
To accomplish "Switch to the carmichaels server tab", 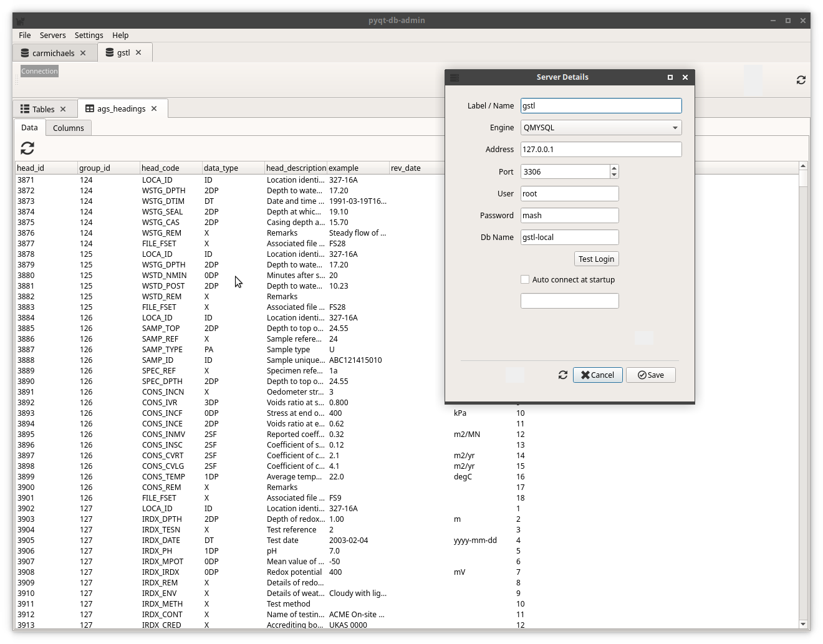I will click(54, 53).
